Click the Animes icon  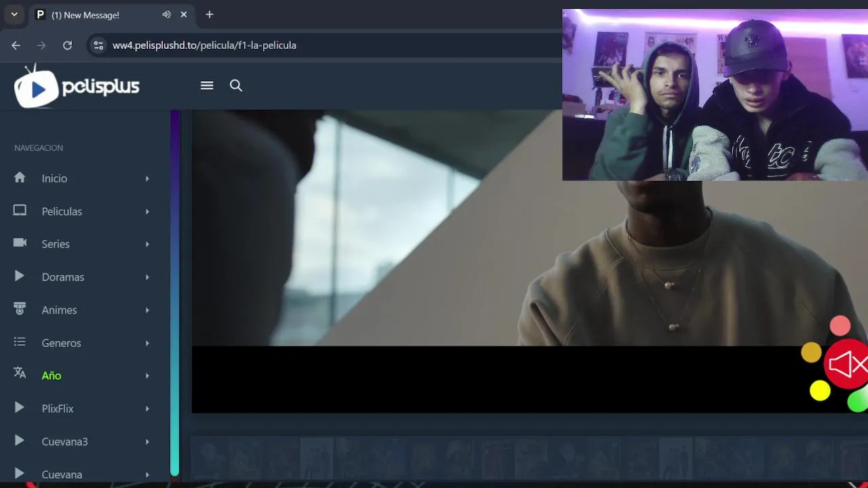(20, 309)
